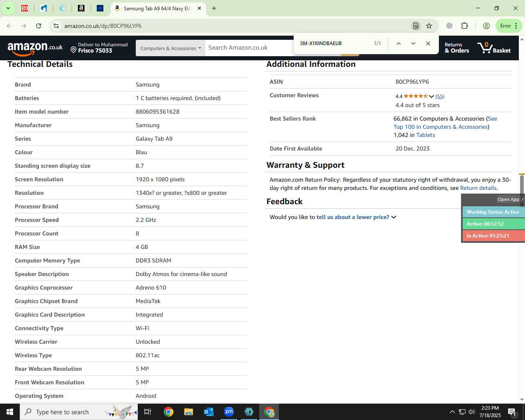This screenshot has width=525, height=420.
Task: Click the taskbar 'Type here to search' box
Action: click(x=79, y=412)
